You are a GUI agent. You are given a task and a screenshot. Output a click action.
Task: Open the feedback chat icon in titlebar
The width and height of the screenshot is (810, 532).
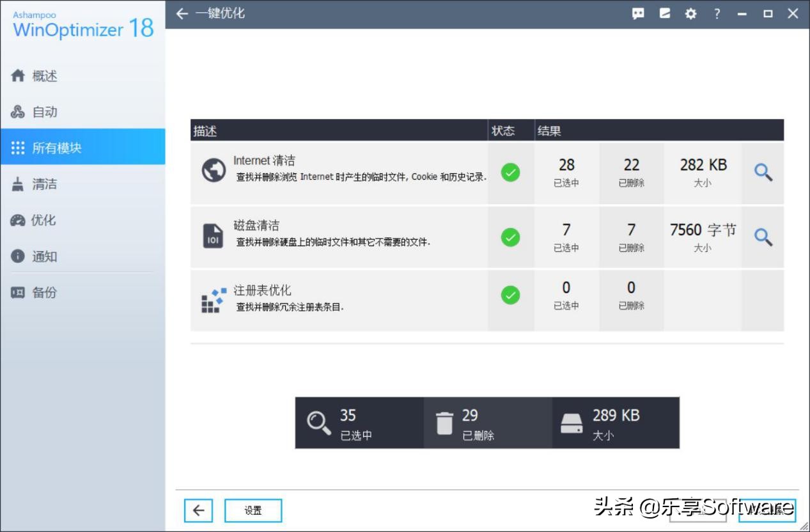[x=637, y=13]
